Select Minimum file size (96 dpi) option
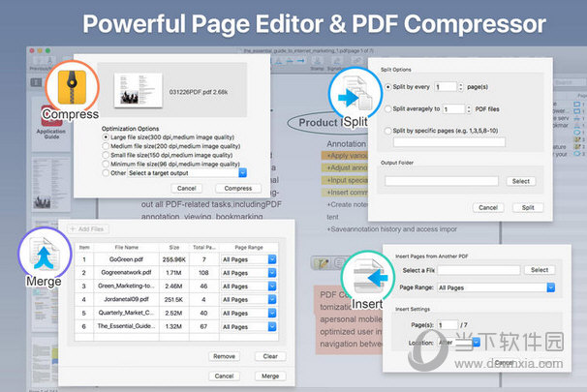 (x=106, y=165)
